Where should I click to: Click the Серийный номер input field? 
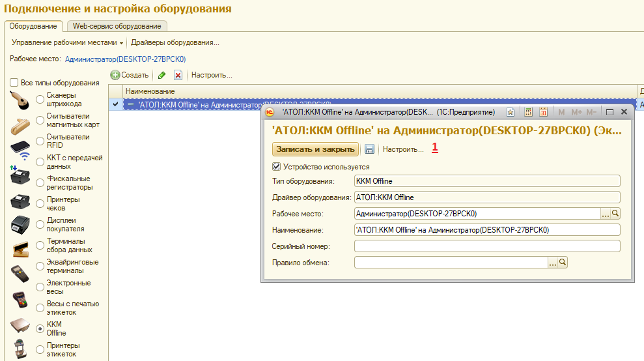487,246
